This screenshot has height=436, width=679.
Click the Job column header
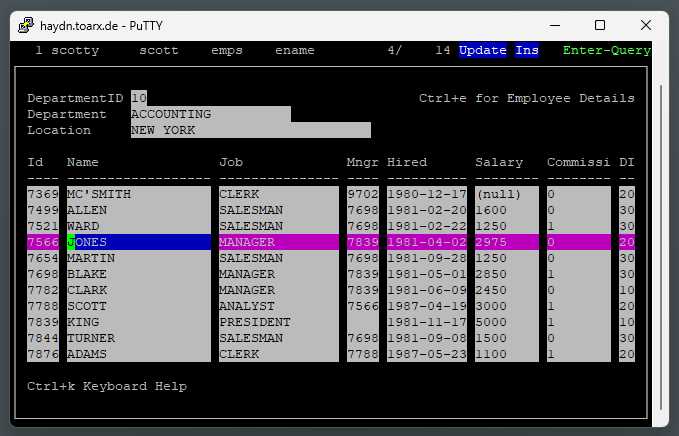231,162
